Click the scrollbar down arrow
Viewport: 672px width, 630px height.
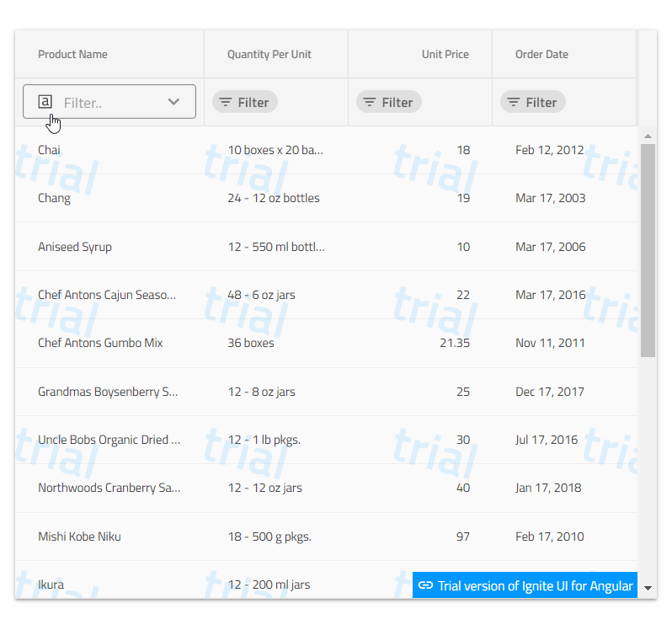click(x=648, y=588)
